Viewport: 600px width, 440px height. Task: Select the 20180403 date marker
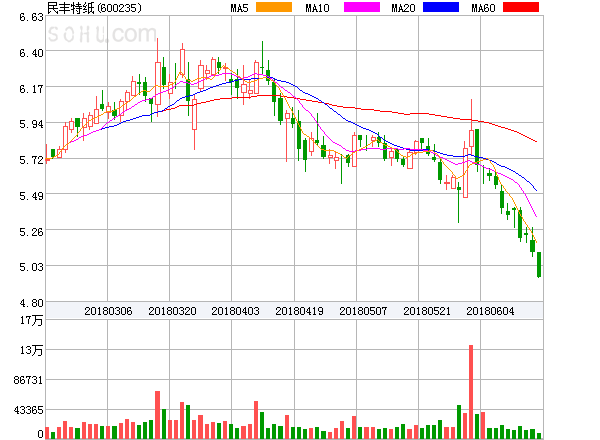[235, 311]
